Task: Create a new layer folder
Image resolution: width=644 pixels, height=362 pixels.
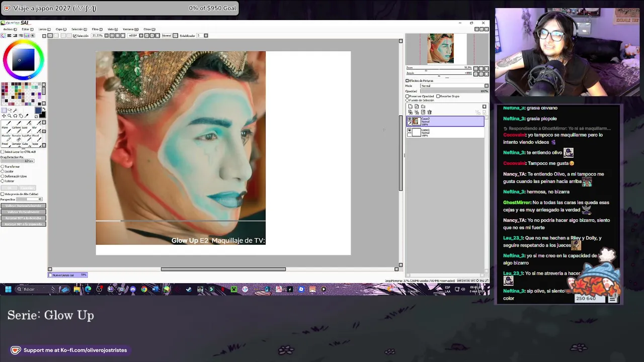Action: point(423,106)
